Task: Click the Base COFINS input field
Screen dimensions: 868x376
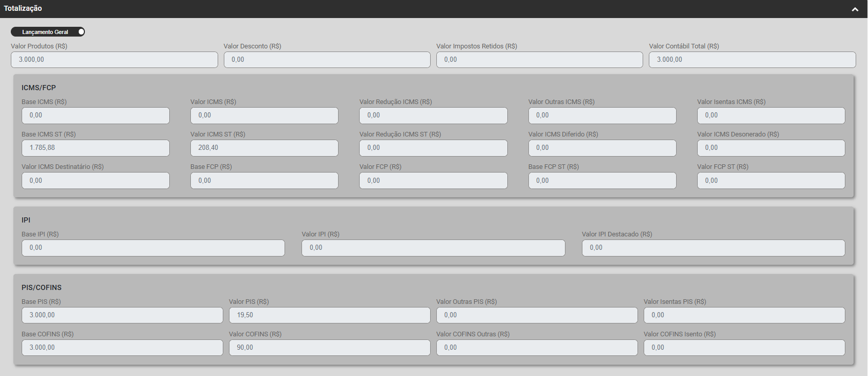Action: tap(122, 348)
